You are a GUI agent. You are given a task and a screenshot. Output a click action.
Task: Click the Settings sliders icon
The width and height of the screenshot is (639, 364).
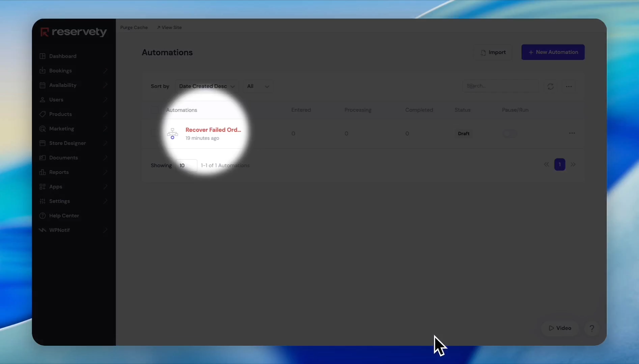(42, 201)
